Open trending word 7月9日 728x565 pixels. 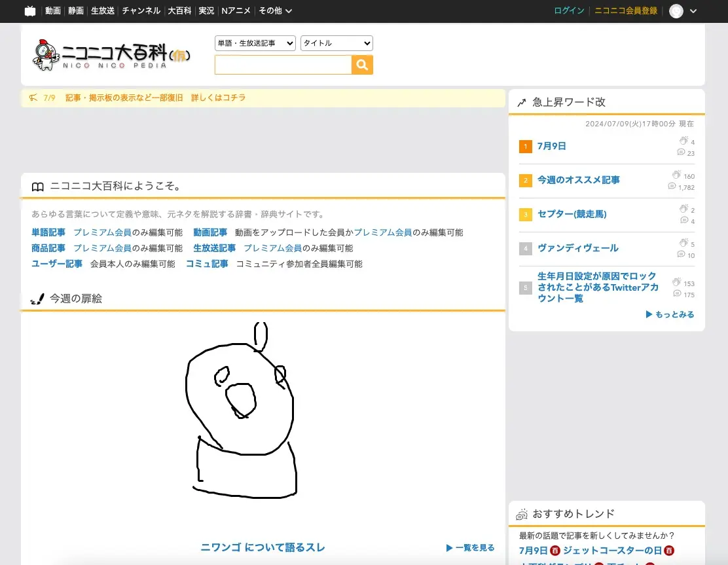tap(552, 146)
